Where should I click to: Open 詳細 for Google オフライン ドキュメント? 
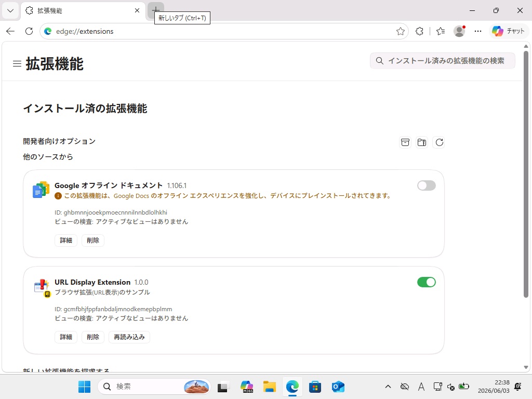pyautogui.click(x=66, y=240)
